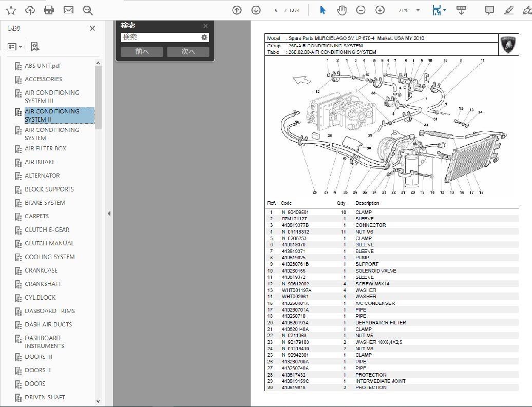Screen dimensions: 532x407
Task: Click the scrolling mode keyboard icon
Action: (x=461, y=10)
